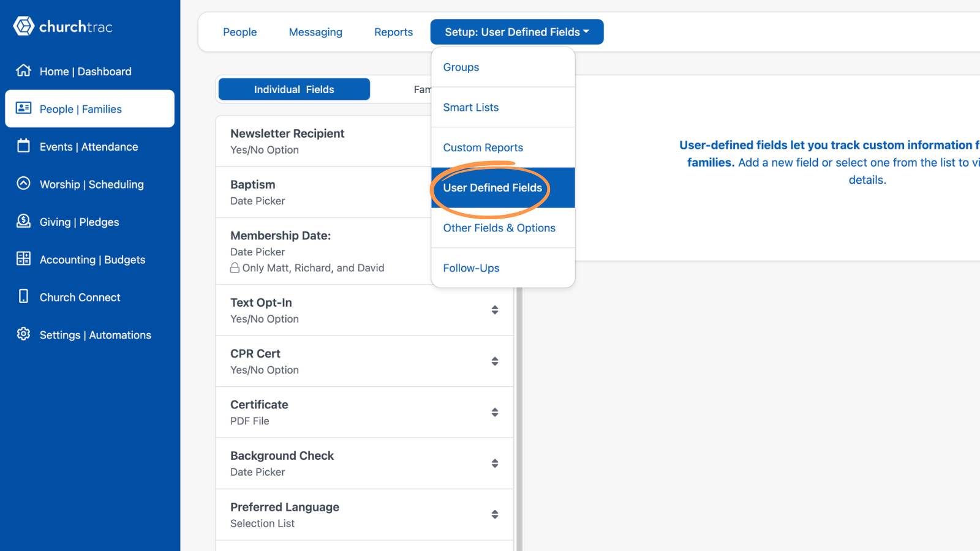This screenshot has height=551, width=980.
Task: Click the lock icon under Membership Date
Action: click(235, 268)
